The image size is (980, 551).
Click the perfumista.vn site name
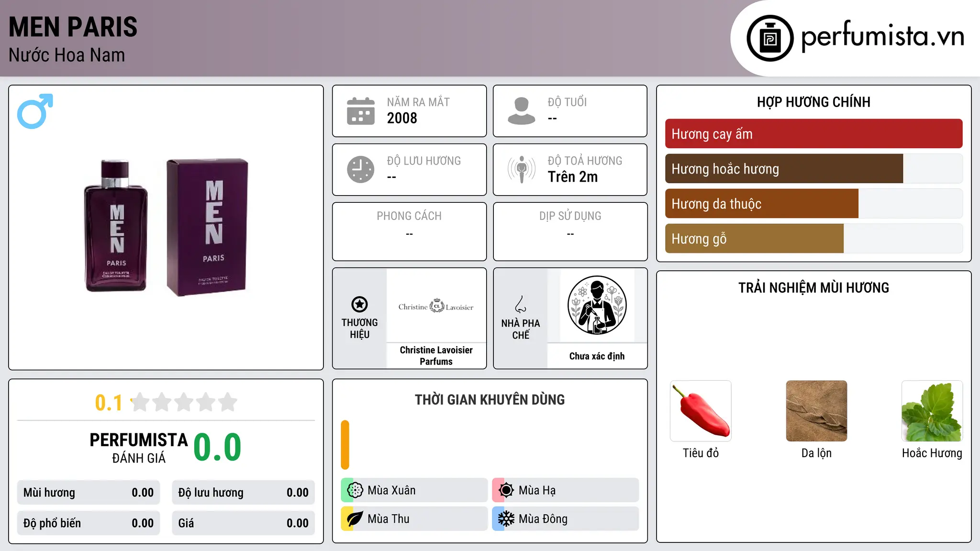point(883,36)
